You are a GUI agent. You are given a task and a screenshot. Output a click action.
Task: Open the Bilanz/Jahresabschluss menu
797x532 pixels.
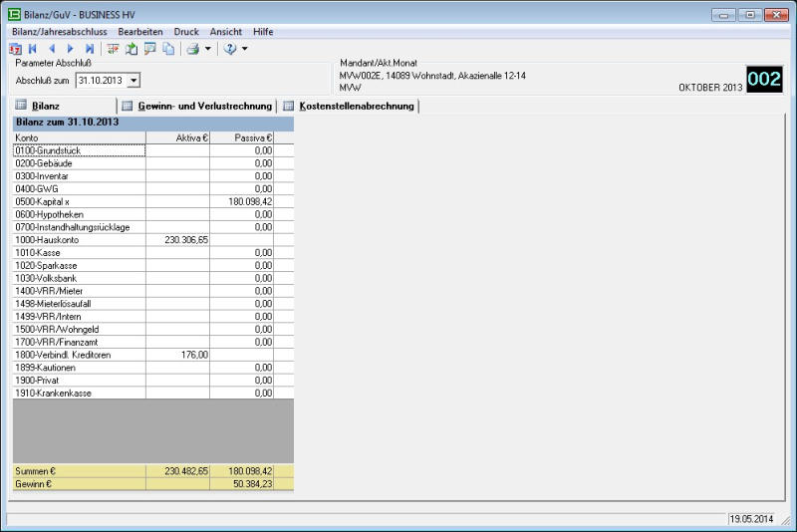pyautogui.click(x=59, y=32)
